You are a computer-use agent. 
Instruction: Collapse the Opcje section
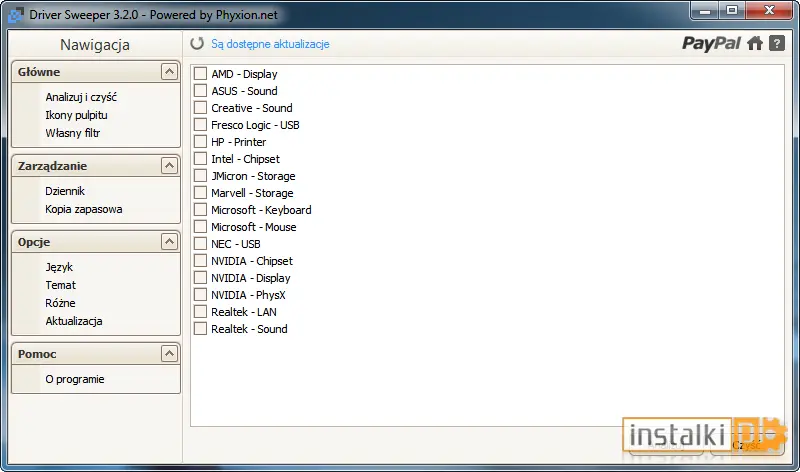click(x=169, y=241)
